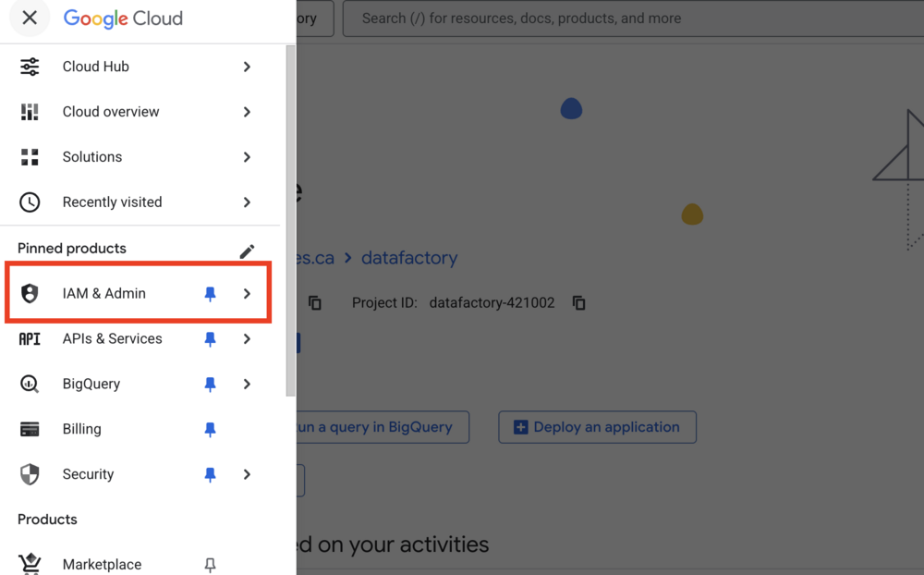The width and height of the screenshot is (924, 575).
Task: Close the navigation menu with X
Action: point(30,18)
